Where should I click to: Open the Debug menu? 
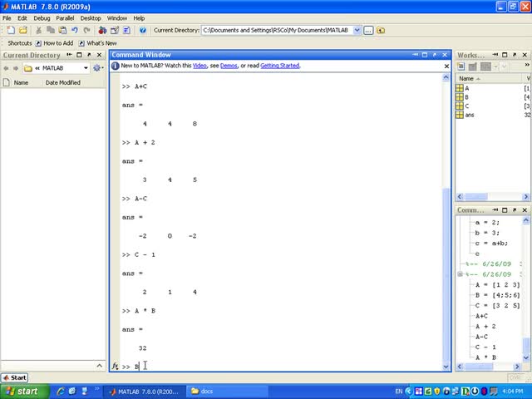tap(42, 18)
